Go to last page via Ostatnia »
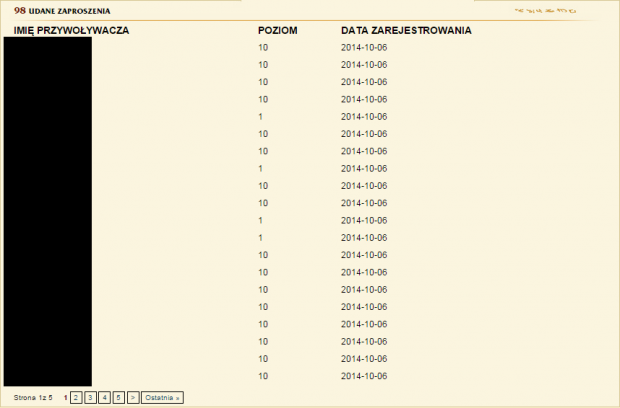The height and width of the screenshot is (408, 620). [x=163, y=398]
